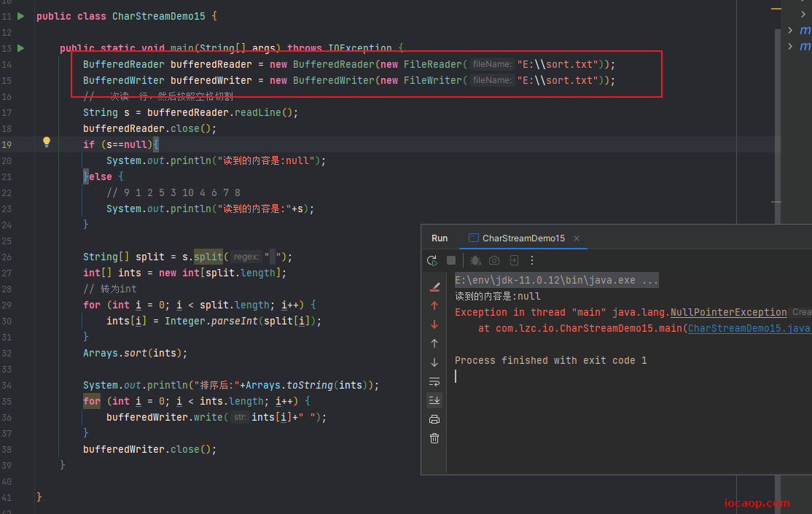Click the square Stop process icon
Image resolution: width=812 pixels, height=514 pixels.
[x=451, y=260]
